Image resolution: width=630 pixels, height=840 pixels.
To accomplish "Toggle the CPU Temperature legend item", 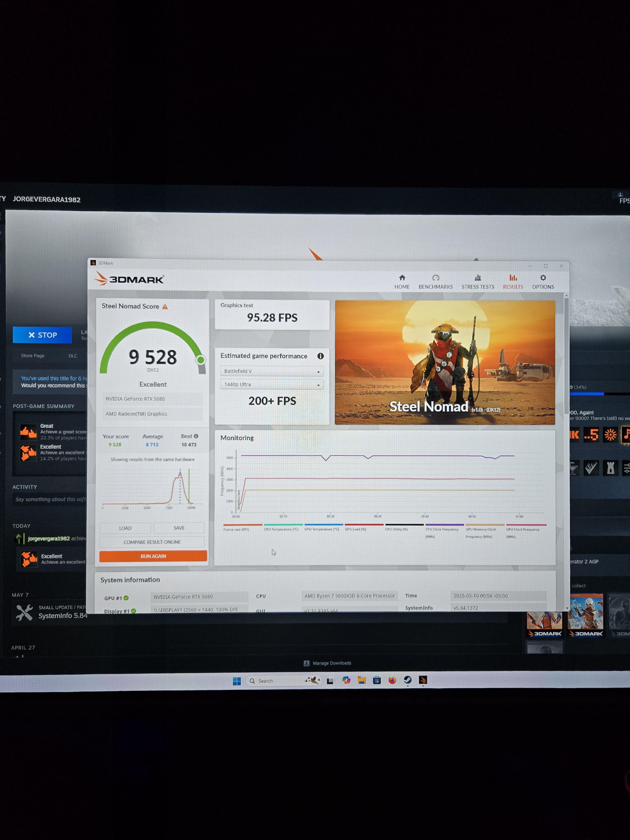I will [283, 528].
